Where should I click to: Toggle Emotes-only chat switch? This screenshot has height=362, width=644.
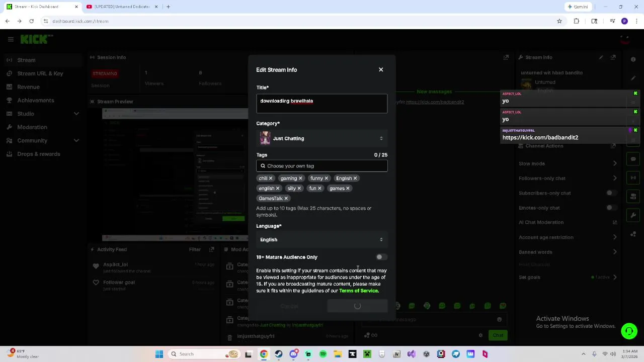point(611,208)
